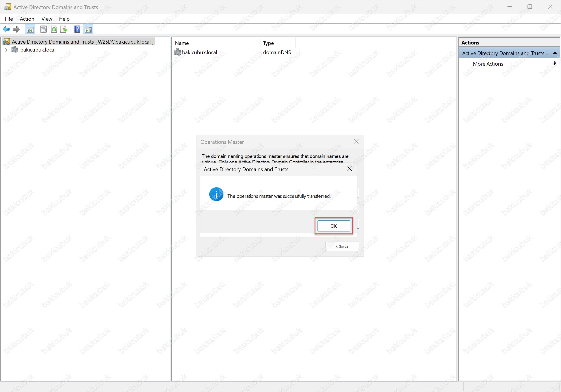Open the Help toolbar icon
This screenshot has height=392, width=561.
coord(77,29)
